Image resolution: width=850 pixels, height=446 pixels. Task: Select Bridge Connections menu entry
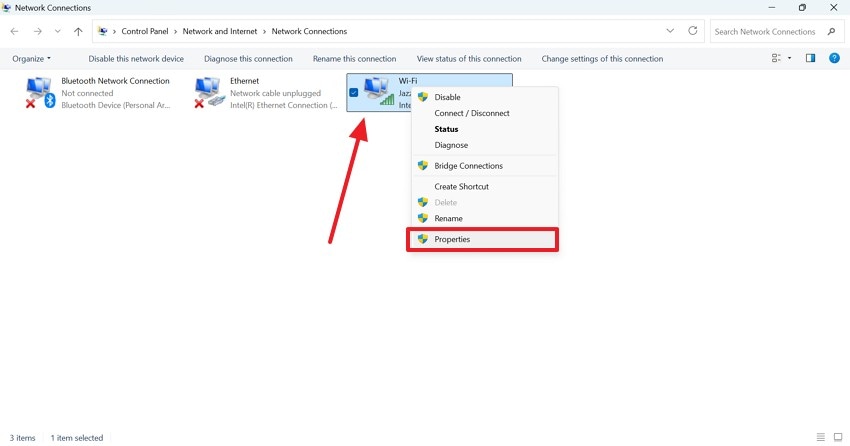tap(485, 166)
